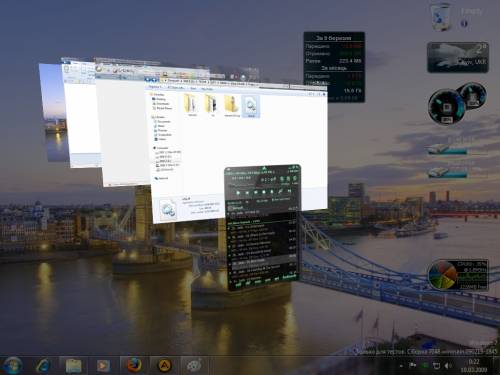Open the weather gadget for Kyiv

(458, 57)
